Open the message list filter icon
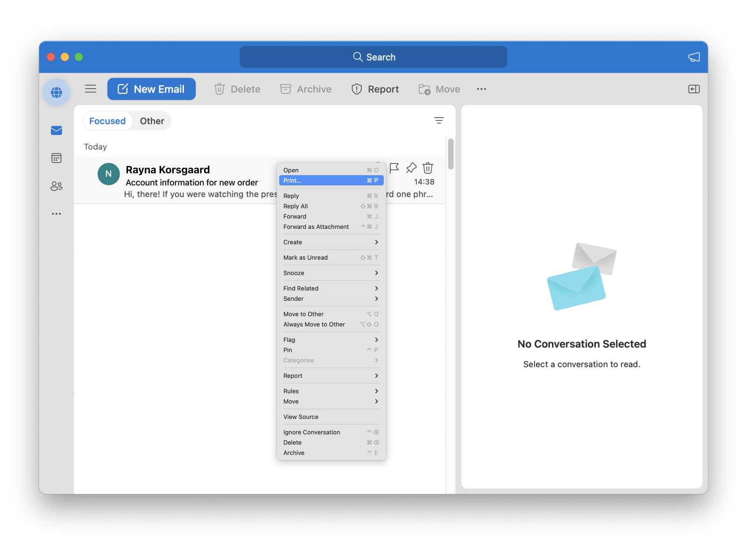Image resolution: width=747 pixels, height=560 pixels. [439, 120]
